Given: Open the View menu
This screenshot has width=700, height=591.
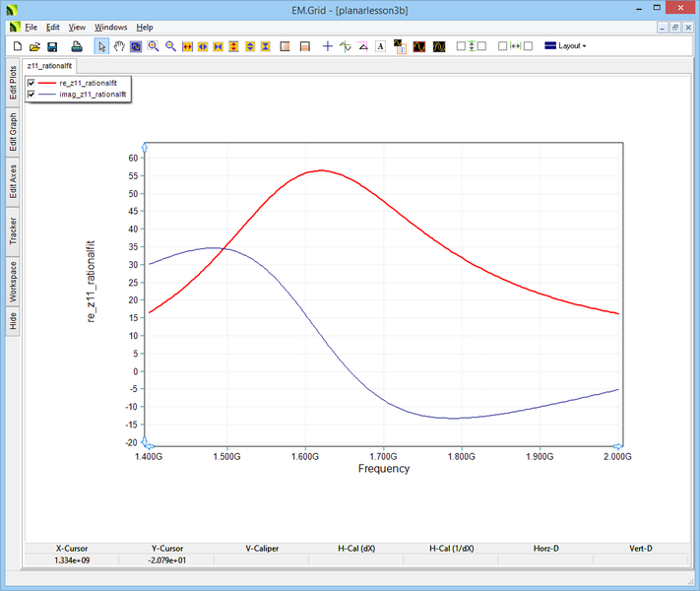Looking at the screenshot, I should click(x=77, y=28).
